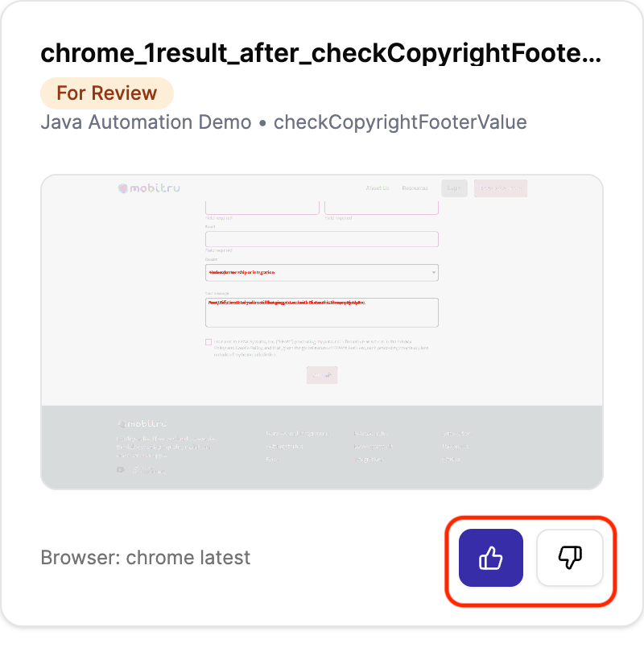Click the dropdown arrow of the reason field

(x=434, y=273)
